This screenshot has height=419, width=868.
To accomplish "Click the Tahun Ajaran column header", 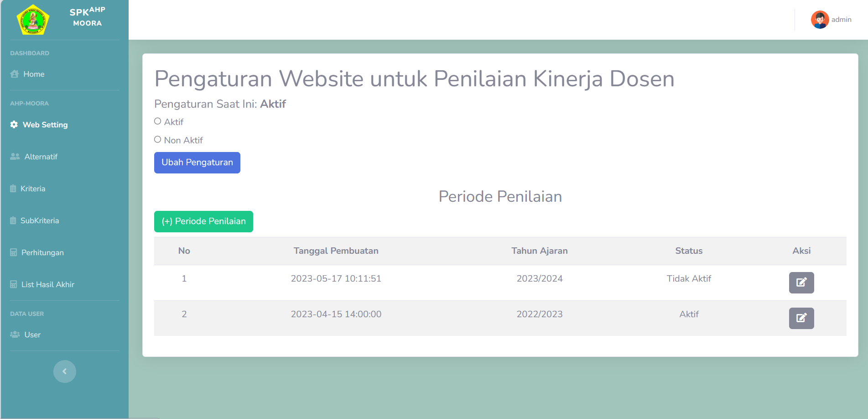I will pos(539,251).
